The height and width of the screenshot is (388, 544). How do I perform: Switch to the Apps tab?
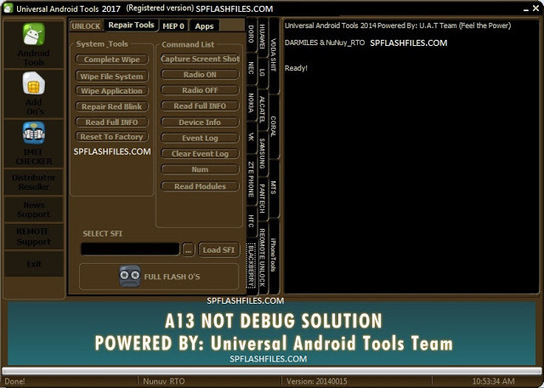(204, 26)
